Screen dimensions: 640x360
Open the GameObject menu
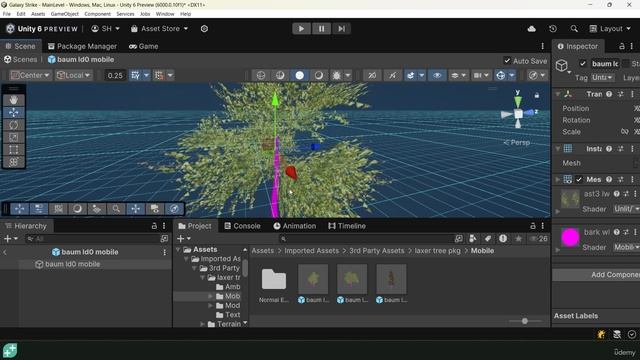pos(64,14)
